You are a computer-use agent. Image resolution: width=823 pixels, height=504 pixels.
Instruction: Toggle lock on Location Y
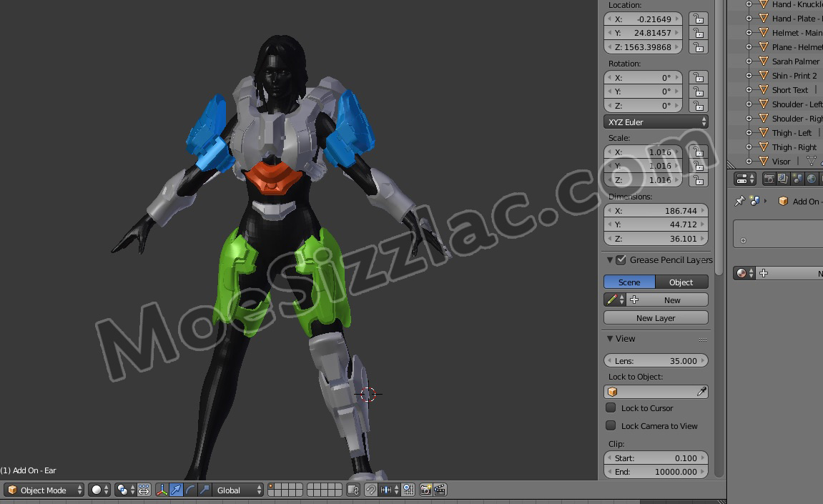[698, 33]
